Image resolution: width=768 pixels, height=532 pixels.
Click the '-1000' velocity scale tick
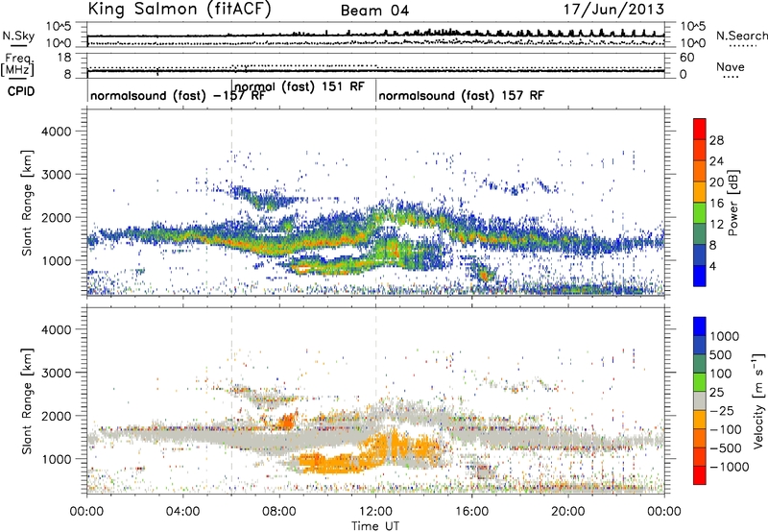730,467
